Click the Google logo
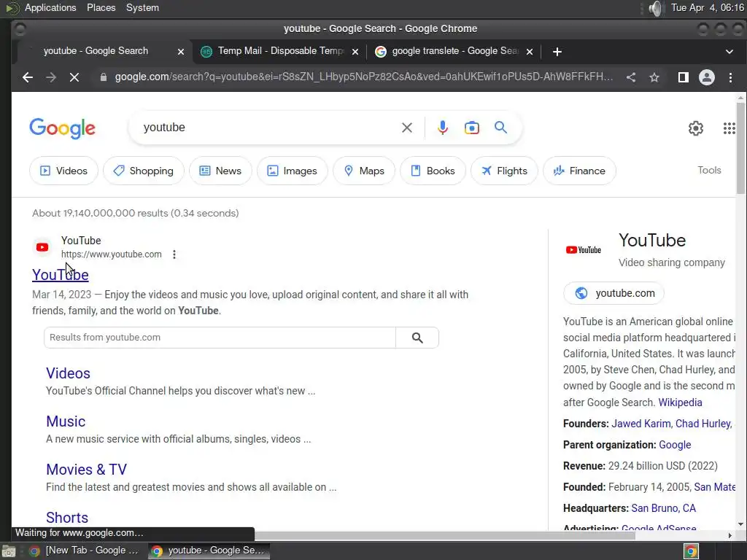The width and height of the screenshot is (747, 560). (x=63, y=128)
